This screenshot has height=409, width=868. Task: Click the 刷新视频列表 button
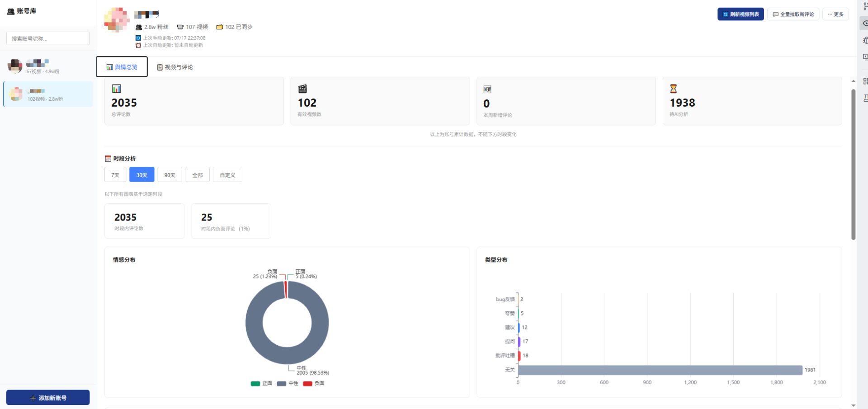tap(741, 14)
